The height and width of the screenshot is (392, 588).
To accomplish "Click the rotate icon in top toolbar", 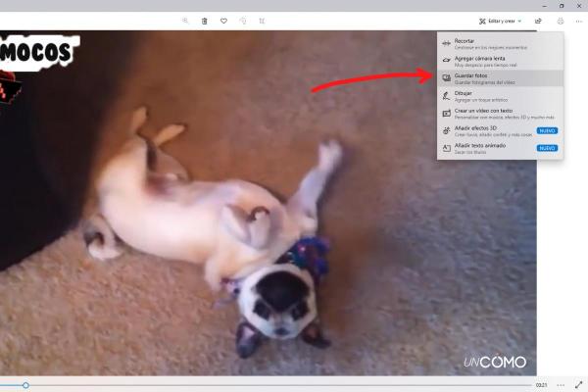I will tap(243, 21).
